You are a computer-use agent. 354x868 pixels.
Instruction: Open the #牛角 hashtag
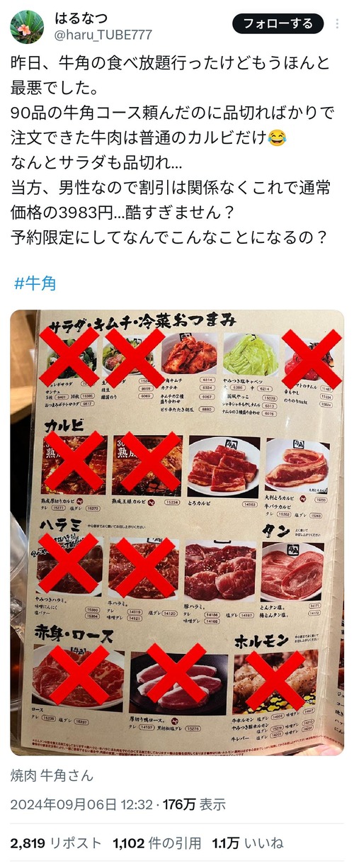35,283
